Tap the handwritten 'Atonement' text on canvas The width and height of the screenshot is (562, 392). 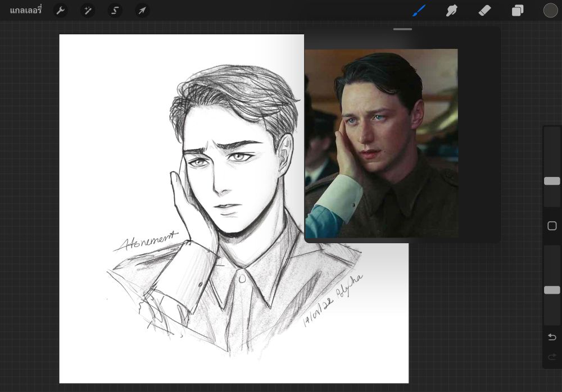point(146,241)
